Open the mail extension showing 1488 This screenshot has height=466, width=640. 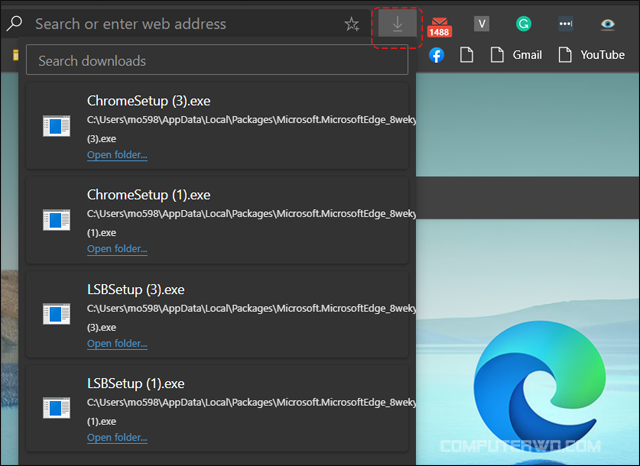(x=439, y=27)
